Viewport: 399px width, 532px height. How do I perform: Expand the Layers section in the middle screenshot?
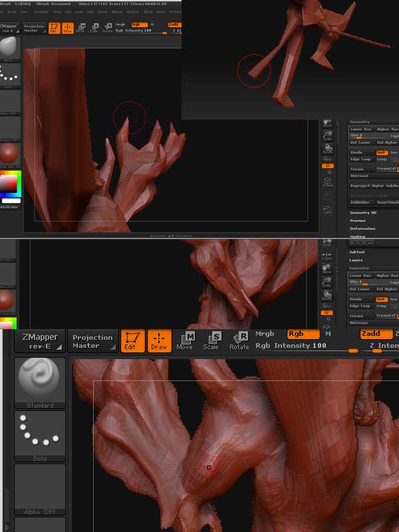click(x=356, y=260)
